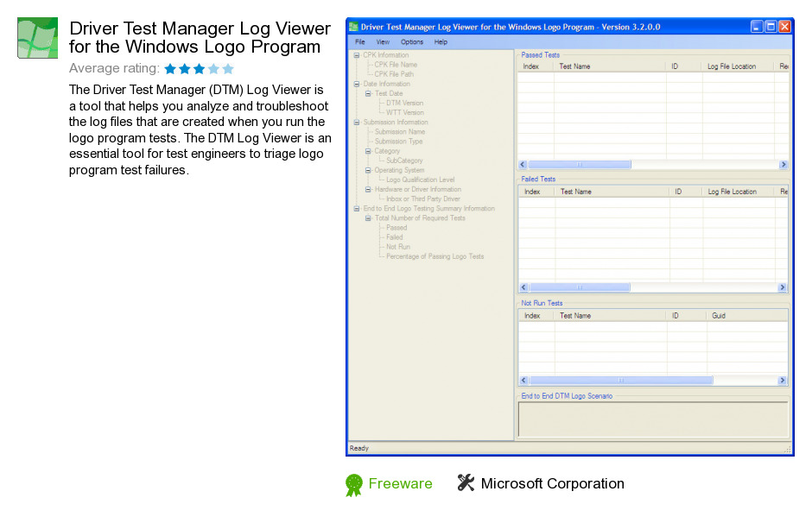This screenshot has height=523, width=812.
Task: Select WTT Version tree item
Action: pos(405,112)
